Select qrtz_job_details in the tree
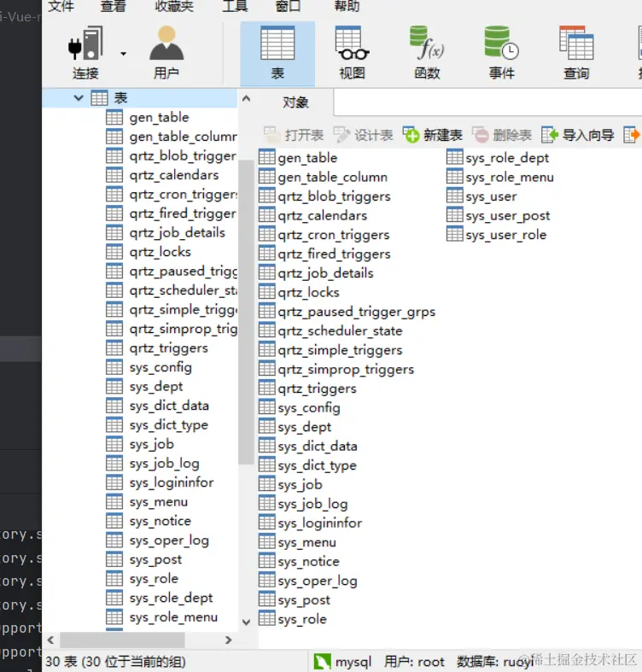 coord(177,233)
